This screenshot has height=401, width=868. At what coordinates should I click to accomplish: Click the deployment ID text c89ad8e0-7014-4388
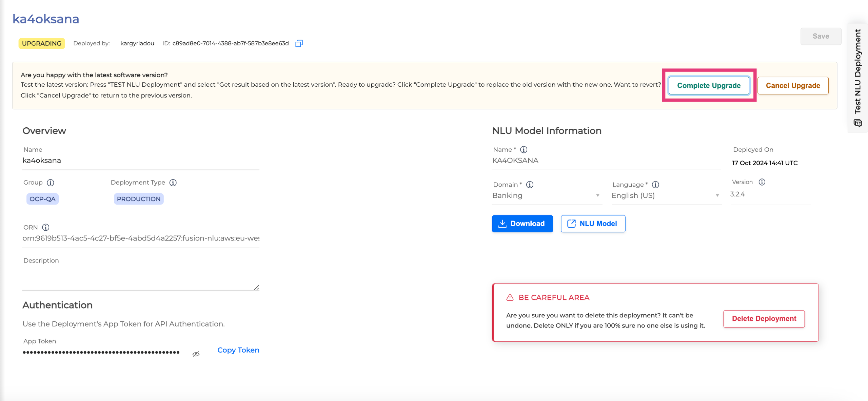[231, 43]
